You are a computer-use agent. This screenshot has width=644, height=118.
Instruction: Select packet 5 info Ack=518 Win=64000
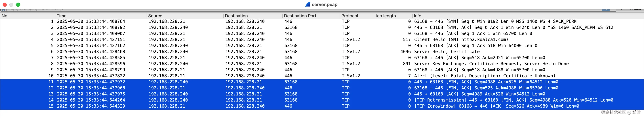coord(475,46)
